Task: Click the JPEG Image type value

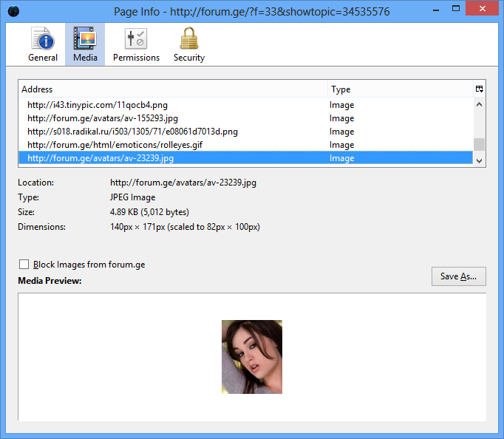Action: tap(132, 197)
